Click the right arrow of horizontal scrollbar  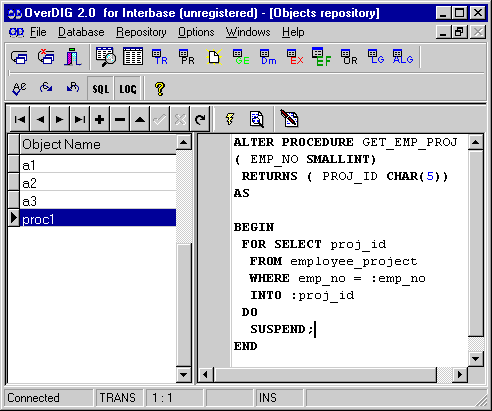[460, 375]
